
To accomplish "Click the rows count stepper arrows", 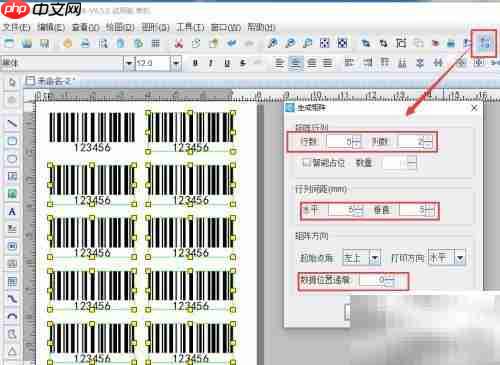I will tap(356, 142).
